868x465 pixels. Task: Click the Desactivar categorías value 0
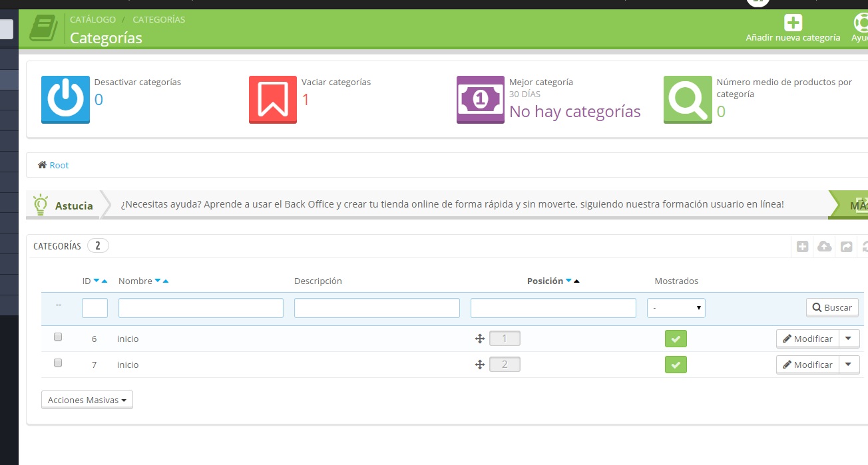99,100
